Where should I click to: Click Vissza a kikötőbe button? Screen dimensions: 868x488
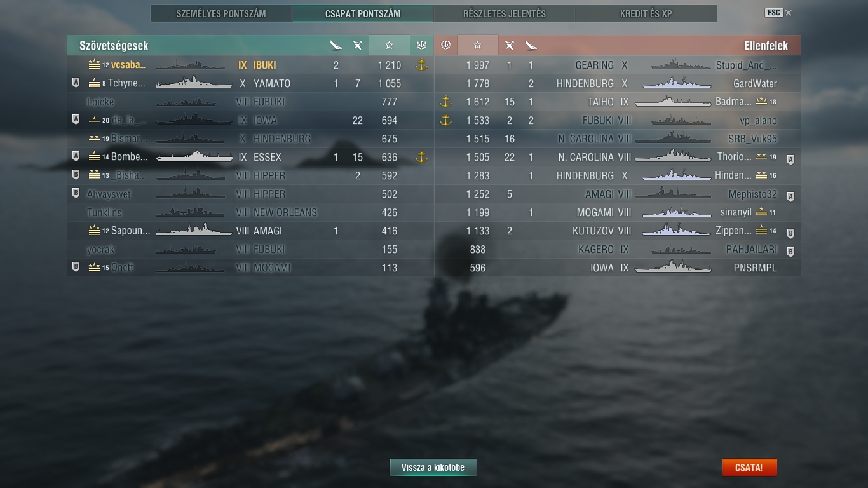click(433, 468)
